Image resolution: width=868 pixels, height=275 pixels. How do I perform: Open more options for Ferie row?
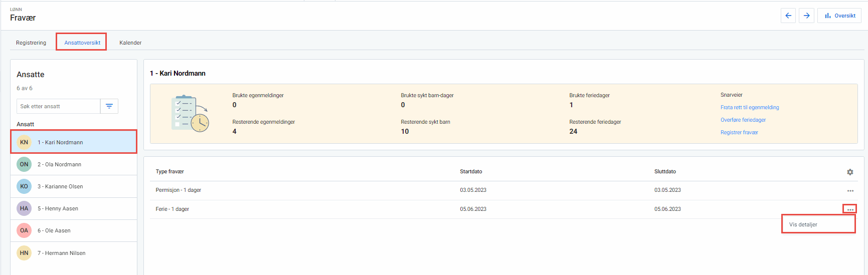(x=850, y=209)
